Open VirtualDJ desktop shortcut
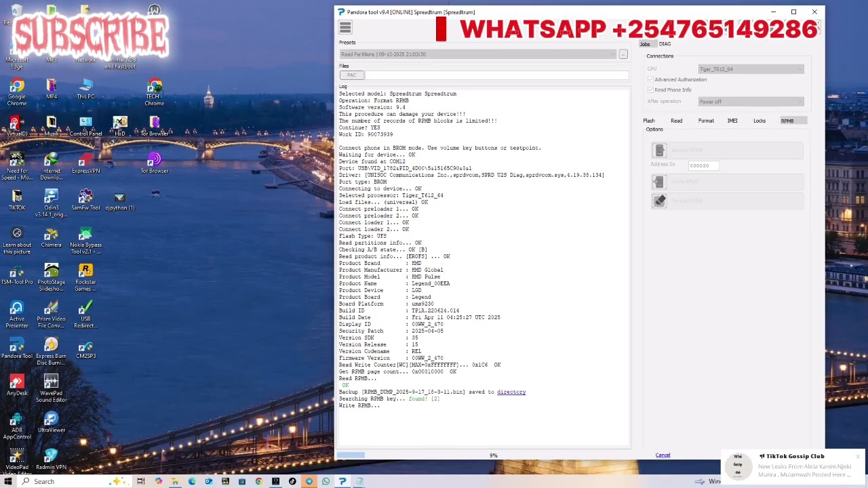Viewport: 868px width, 488px height. (17, 127)
